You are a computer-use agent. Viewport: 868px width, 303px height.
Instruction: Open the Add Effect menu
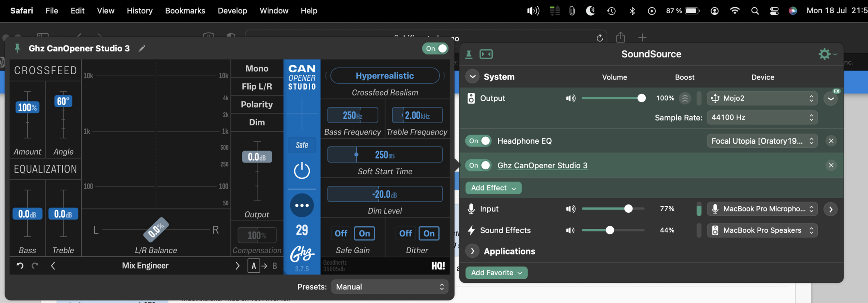click(x=493, y=188)
